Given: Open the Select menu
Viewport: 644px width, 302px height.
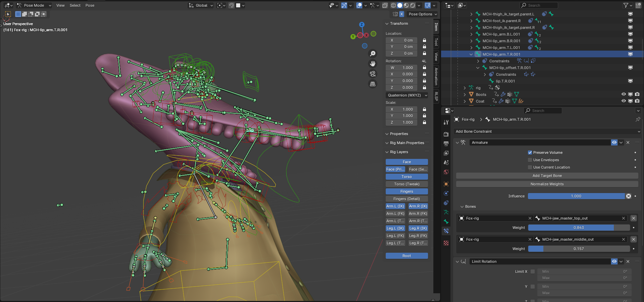Looking at the screenshot, I should click(75, 5).
